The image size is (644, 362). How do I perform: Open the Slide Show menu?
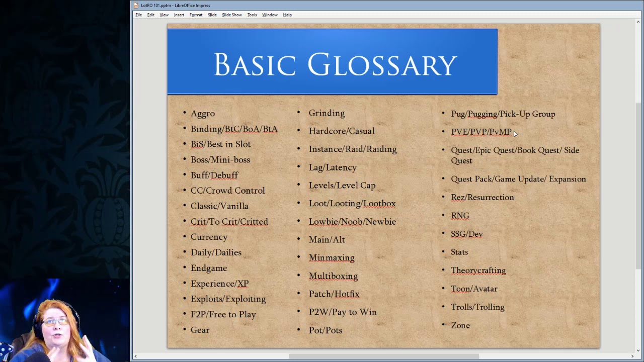coord(232,15)
